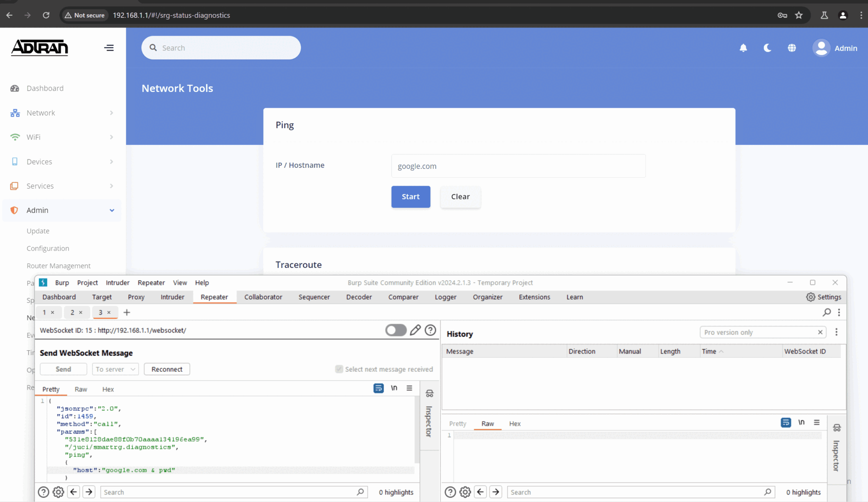Expand the WiFi sidebar section

(62, 137)
